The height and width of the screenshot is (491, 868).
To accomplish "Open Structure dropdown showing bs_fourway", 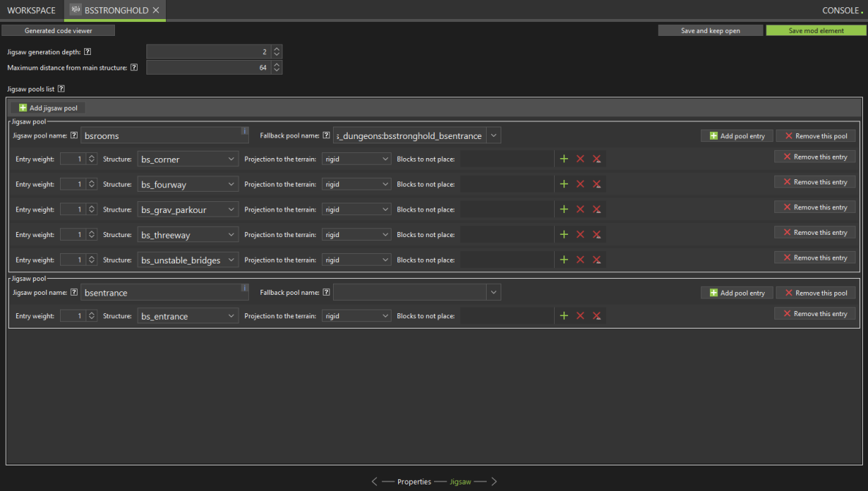I will point(187,184).
